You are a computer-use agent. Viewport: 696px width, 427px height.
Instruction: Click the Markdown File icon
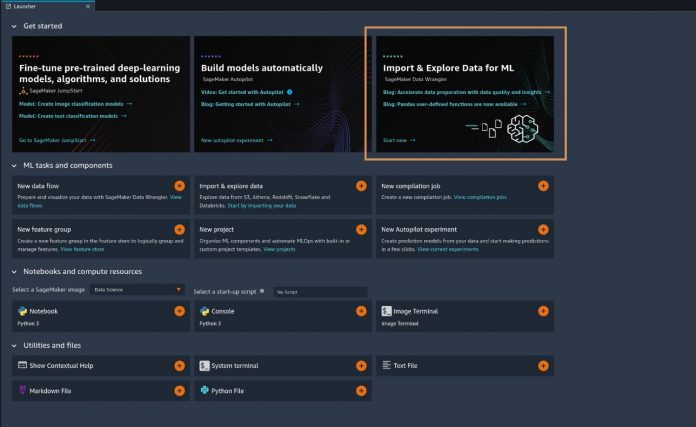pyautogui.click(x=22, y=390)
